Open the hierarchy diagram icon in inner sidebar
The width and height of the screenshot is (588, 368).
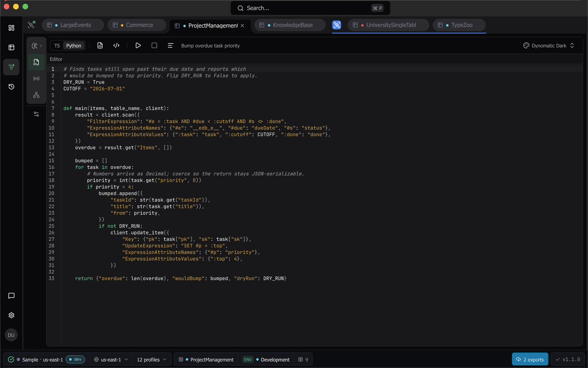click(36, 95)
